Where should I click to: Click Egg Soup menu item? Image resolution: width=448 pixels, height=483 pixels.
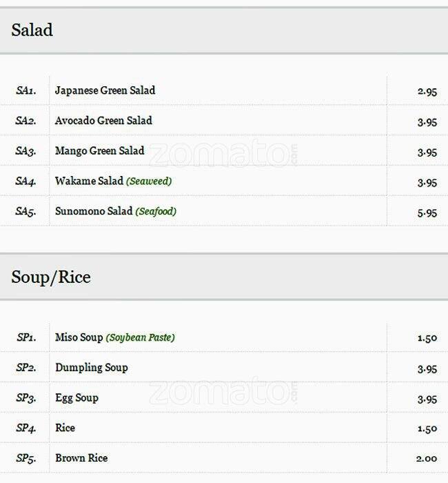pyautogui.click(x=77, y=398)
